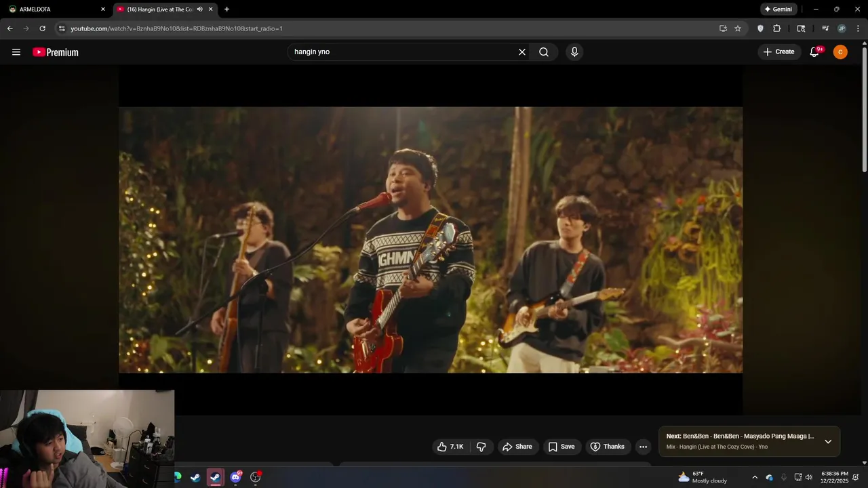Image resolution: width=868 pixels, height=488 pixels.
Task: Dislike the video with thumbs down
Action: tap(481, 447)
